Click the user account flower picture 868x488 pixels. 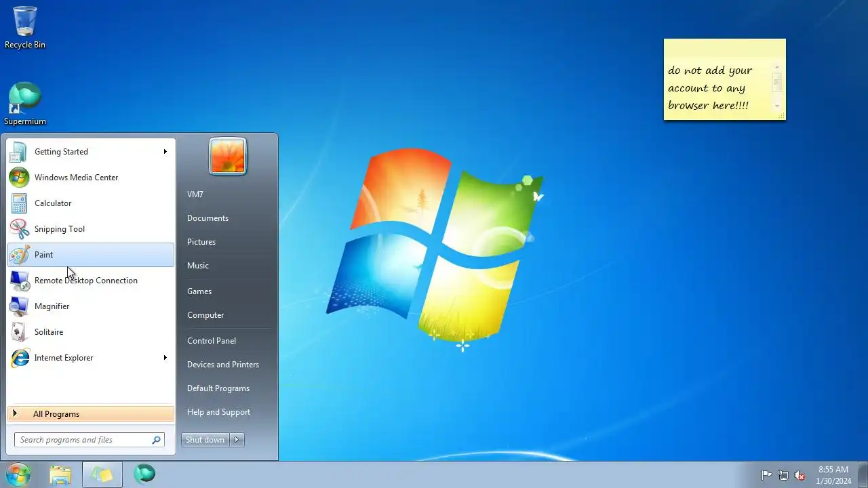point(228,156)
